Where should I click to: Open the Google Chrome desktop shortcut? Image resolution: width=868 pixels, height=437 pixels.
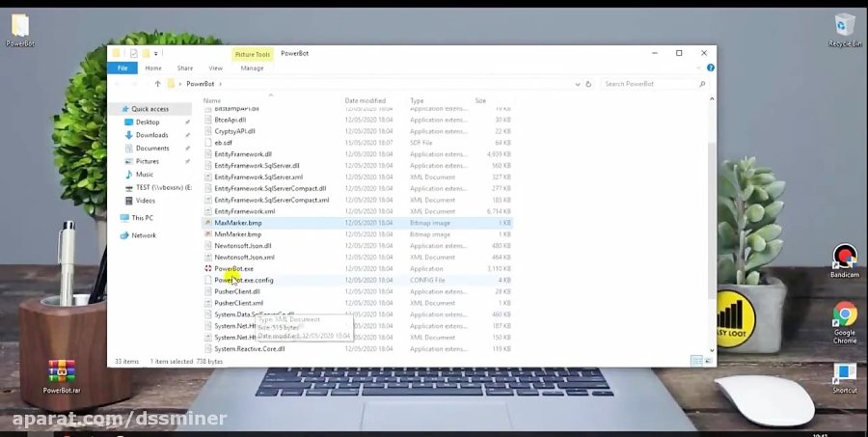point(844,322)
